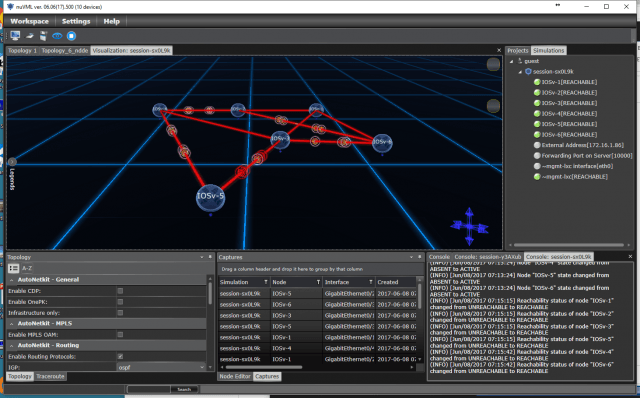
Task: Select the IOSv-3 node sphere
Action: point(280,139)
